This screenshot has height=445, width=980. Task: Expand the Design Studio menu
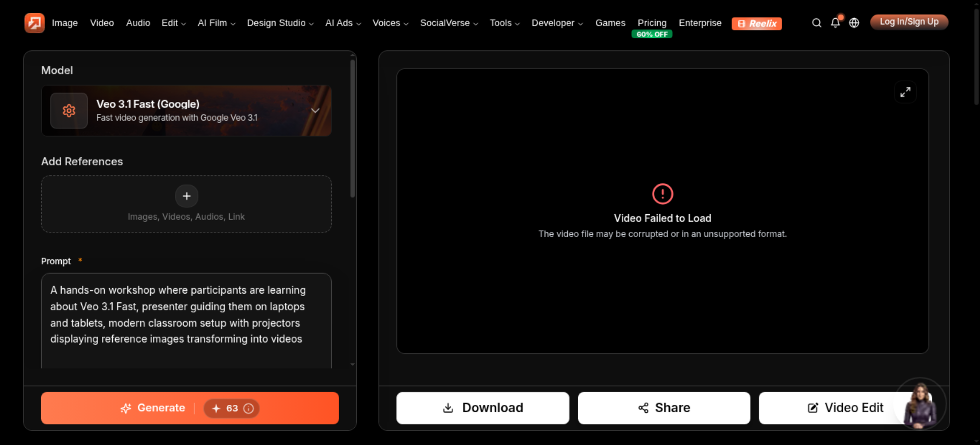pyautogui.click(x=280, y=23)
